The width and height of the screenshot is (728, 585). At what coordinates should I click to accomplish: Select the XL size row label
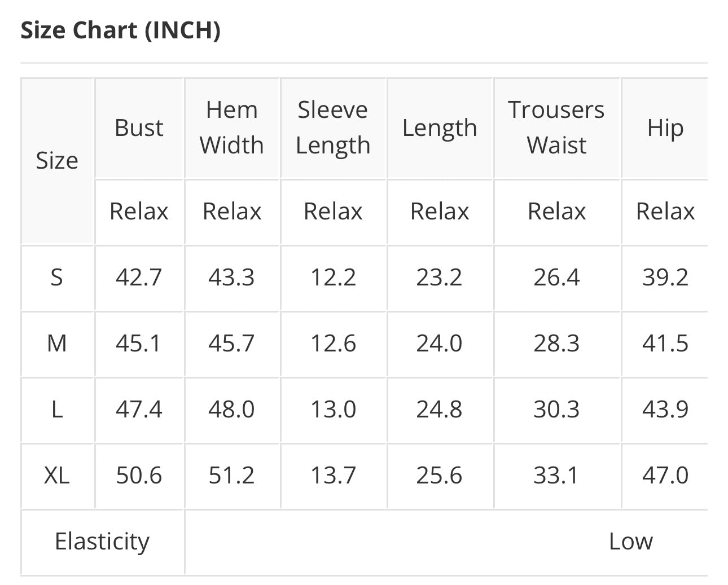57,476
